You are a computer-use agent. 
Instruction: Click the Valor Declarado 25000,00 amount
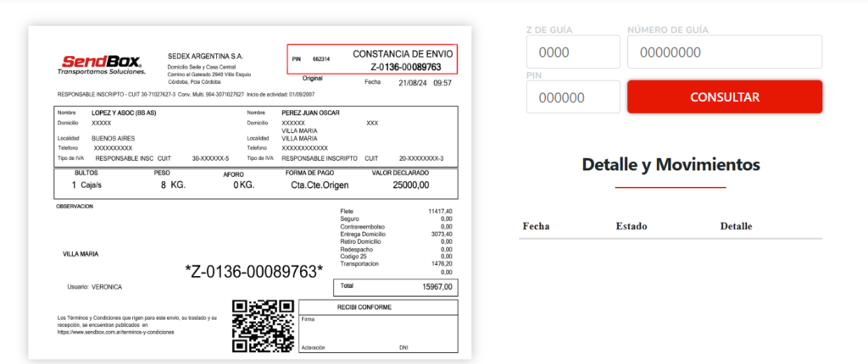(411, 185)
